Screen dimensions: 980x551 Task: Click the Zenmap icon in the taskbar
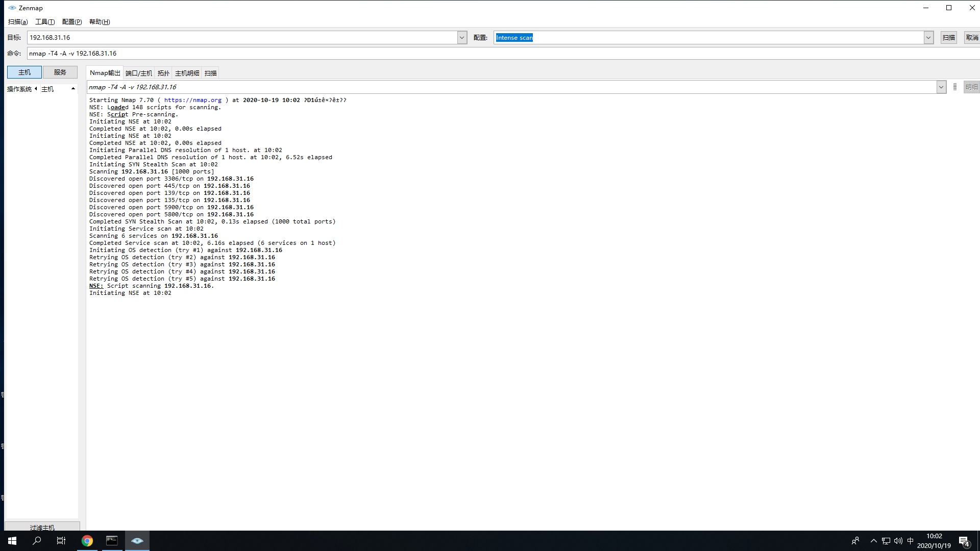point(137,541)
